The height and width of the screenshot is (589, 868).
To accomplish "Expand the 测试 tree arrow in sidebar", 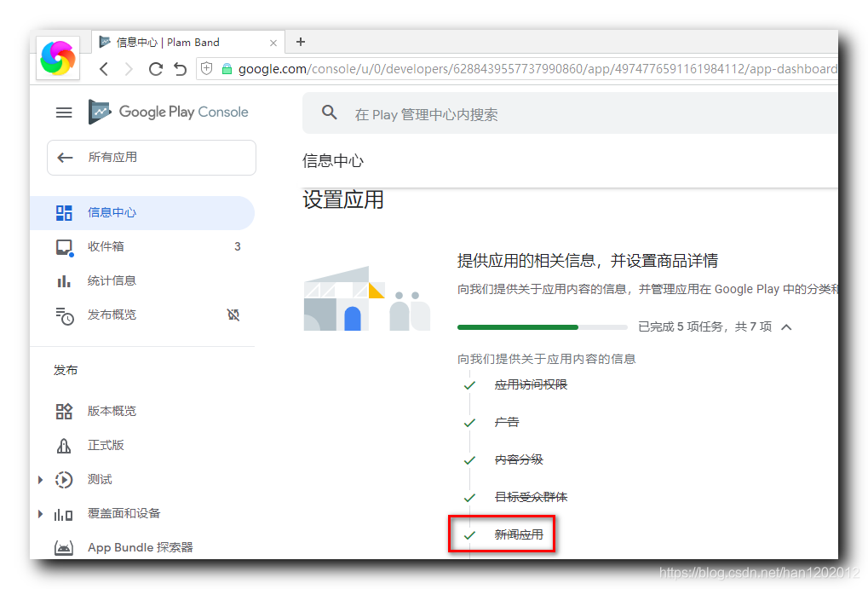I will pyautogui.click(x=40, y=480).
